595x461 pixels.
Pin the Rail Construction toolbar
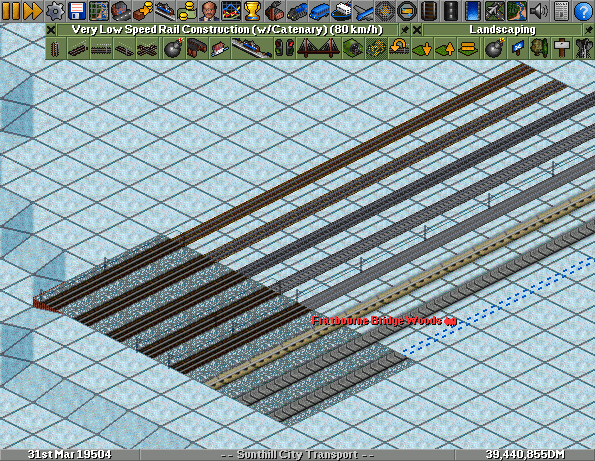405,30
